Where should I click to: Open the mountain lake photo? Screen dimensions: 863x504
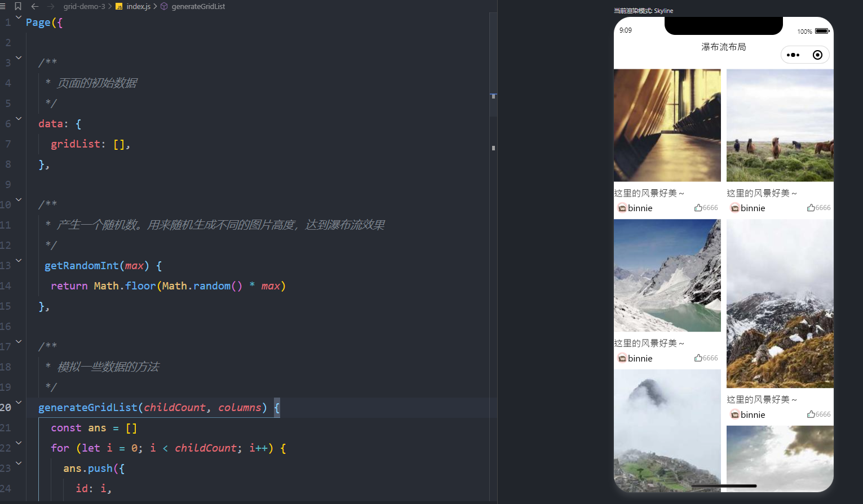click(667, 275)
